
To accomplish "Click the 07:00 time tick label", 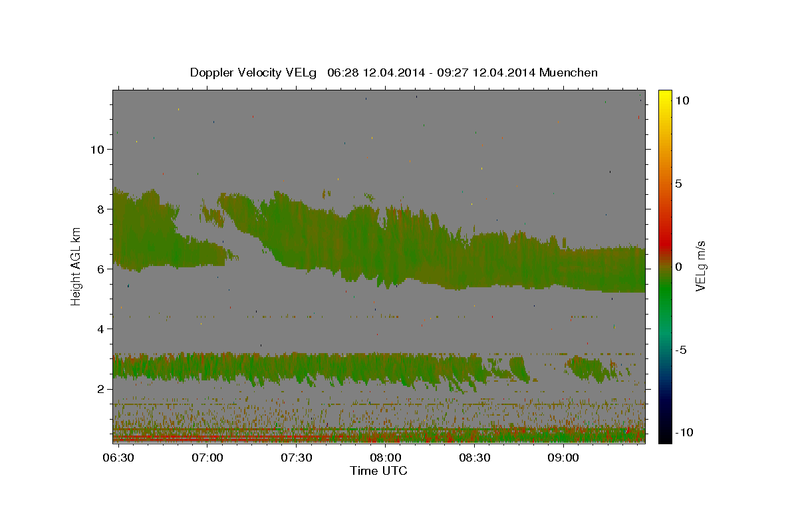I will click(207, 458).
